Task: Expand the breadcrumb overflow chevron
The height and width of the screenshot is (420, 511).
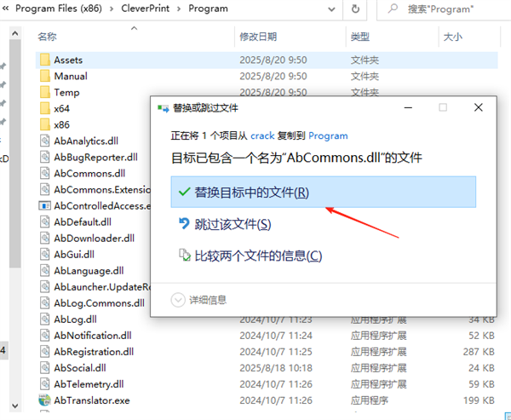Action: click(5, 9)
